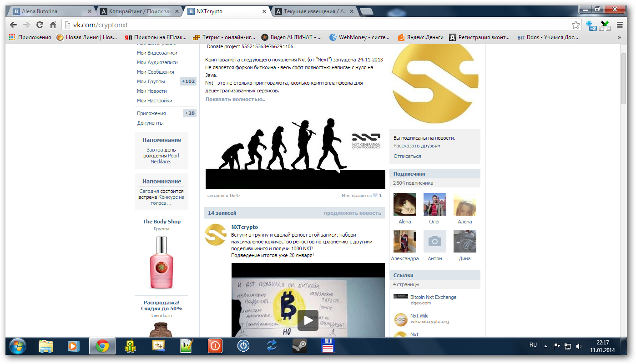Screen dimensions: 636x364
Task: Open the Ddos Учимся bookmark
Action: point(548,37)
